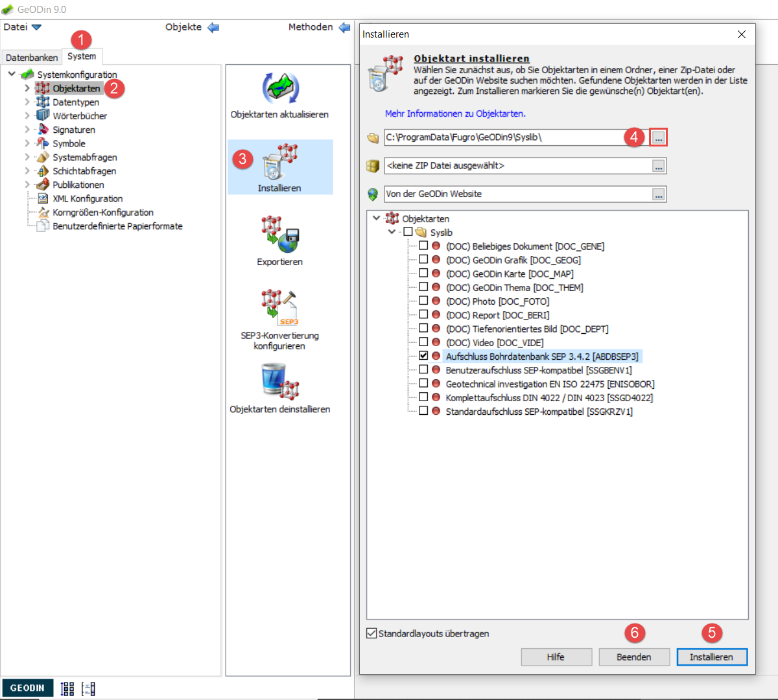Click the Installieren icon in methods panel

click(280, 162)
